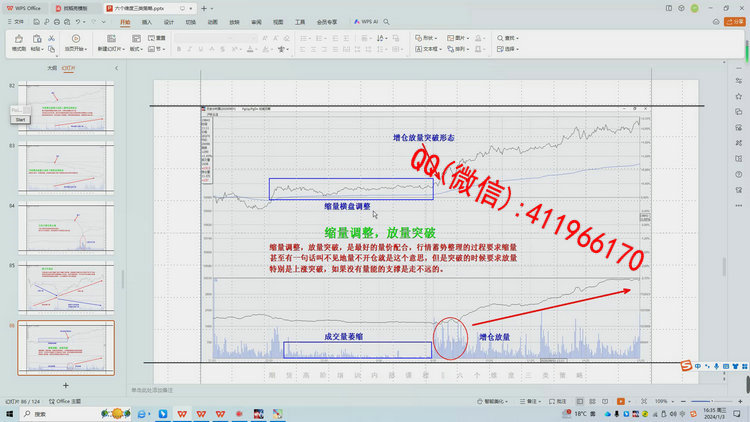Switch to normal view mode
This screenshot has width=750, height=422.
click(580, 401)
